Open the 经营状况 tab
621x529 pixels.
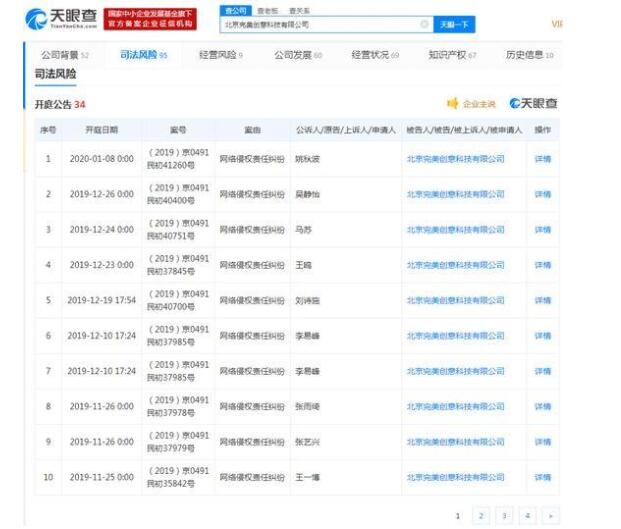pos(375,55)
